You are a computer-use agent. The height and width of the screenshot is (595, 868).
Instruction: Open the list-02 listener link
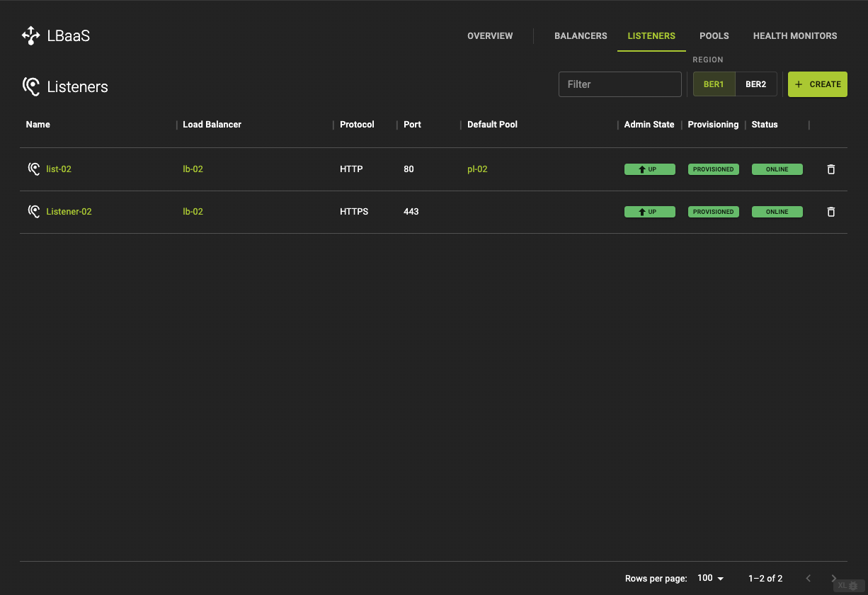click(x=59, y=169)
